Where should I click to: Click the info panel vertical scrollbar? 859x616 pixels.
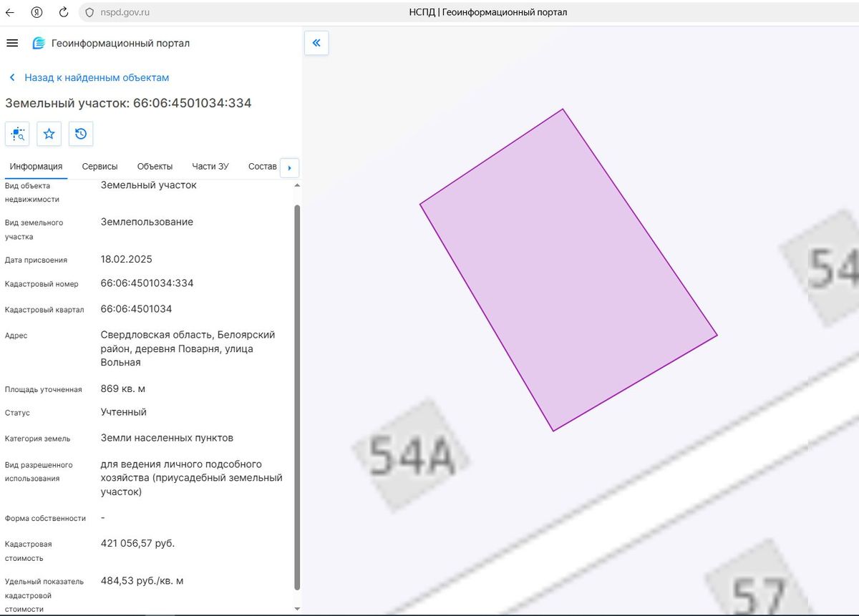click(x=297, y=397)
